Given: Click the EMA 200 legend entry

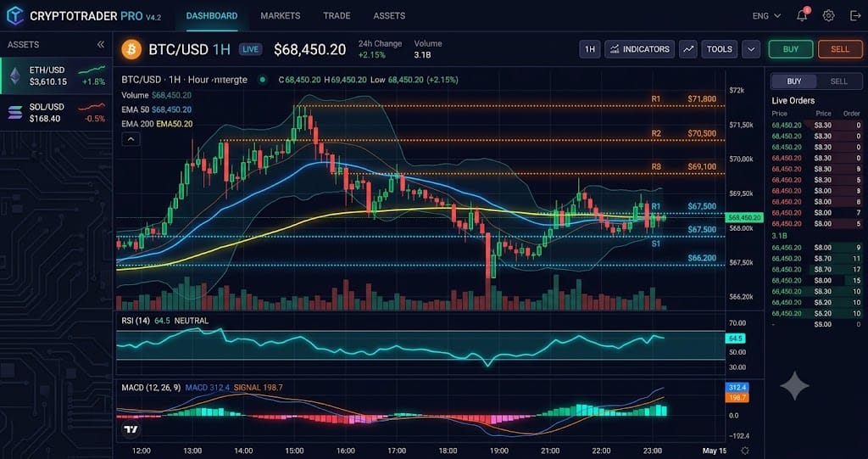Looking at the screenshot, I should tap(157, 124).
